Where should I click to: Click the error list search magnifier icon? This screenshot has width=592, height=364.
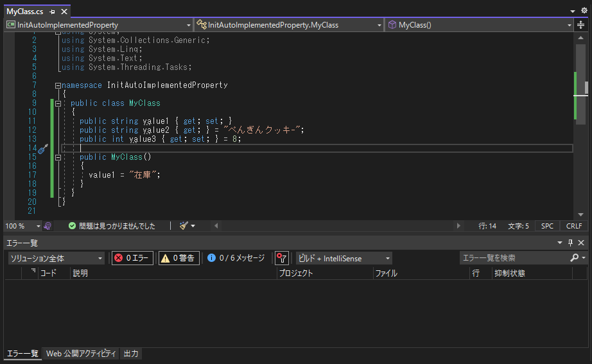tap(574, 258)
